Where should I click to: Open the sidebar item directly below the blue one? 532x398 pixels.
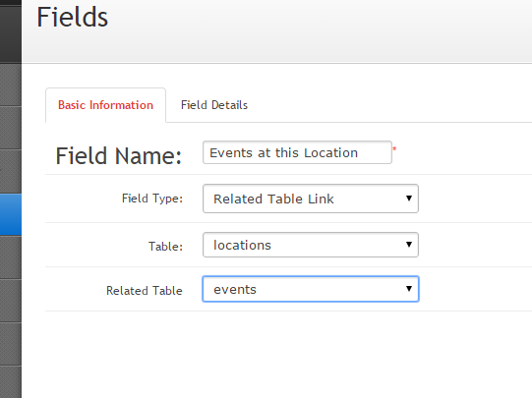[11, 257]
